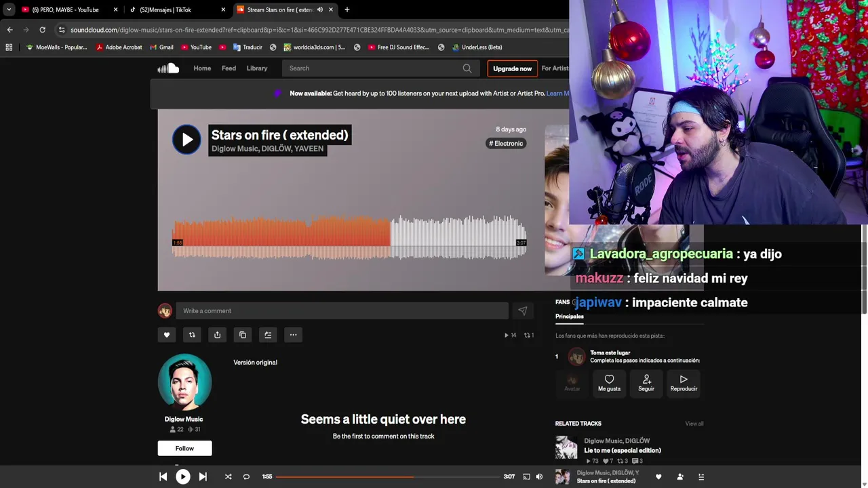Open the MoeWalls bookmark
The height and width of the screenshot is (488, 868).
pyautogui.click(x=56, y=47)
